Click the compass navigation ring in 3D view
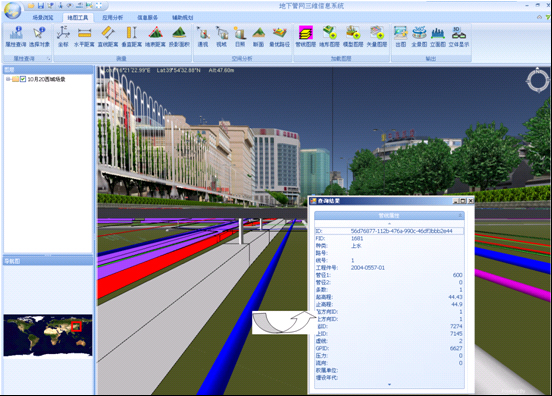This screenshot has height=396, width=552. click(538, 81)
